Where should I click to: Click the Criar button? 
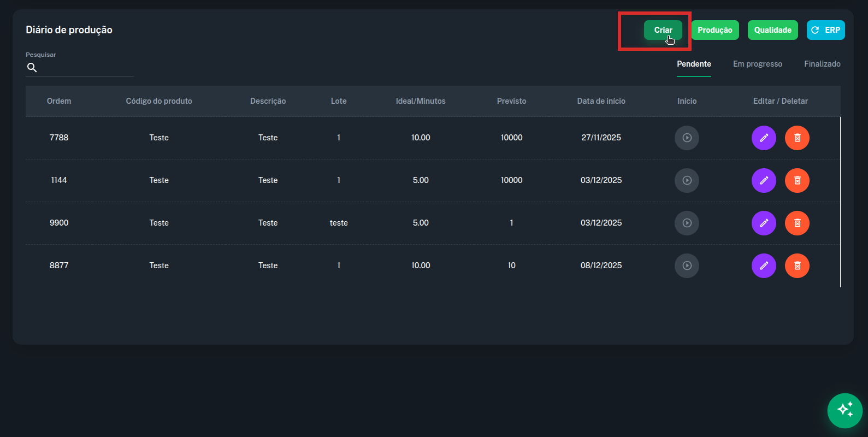click(663, 30)
